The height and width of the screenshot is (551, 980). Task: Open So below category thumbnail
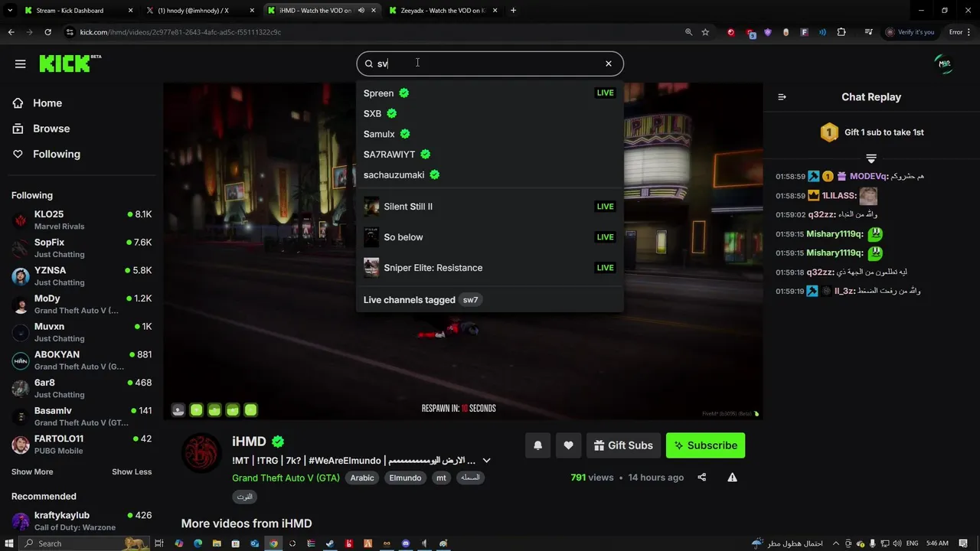(x=371, y=237)
